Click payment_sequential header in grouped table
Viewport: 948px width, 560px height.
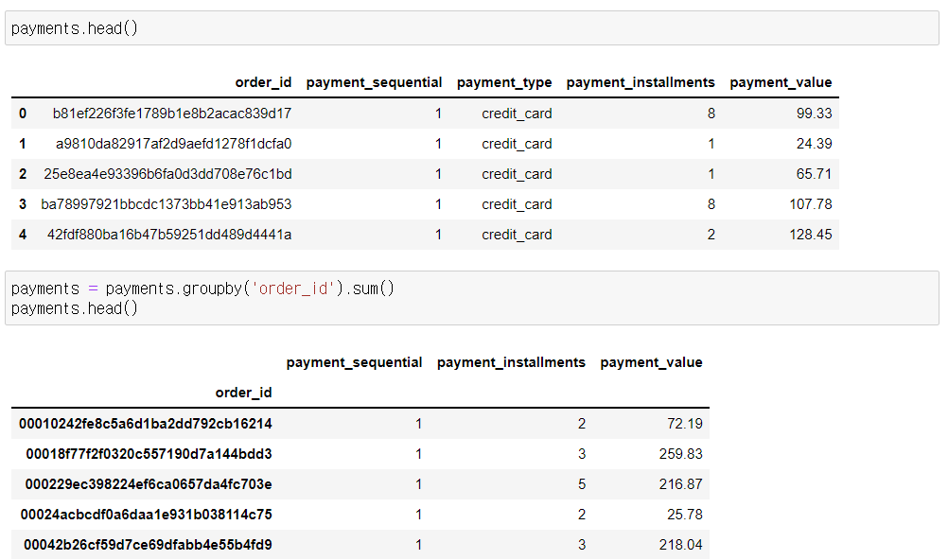click(354, 362)
